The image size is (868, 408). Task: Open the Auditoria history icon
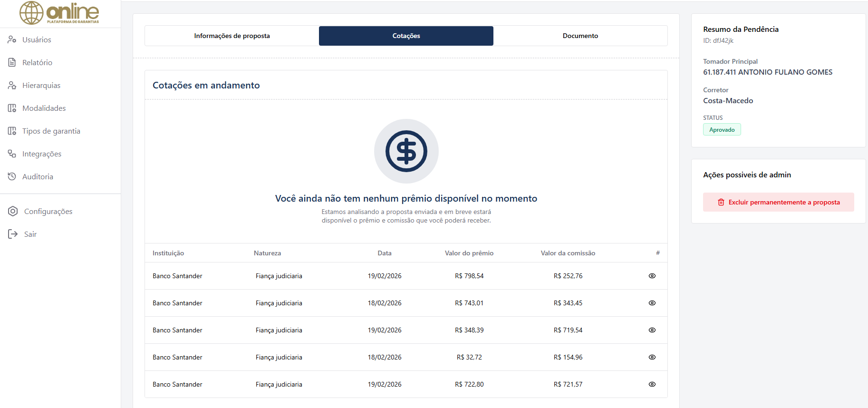click(12, 176)
